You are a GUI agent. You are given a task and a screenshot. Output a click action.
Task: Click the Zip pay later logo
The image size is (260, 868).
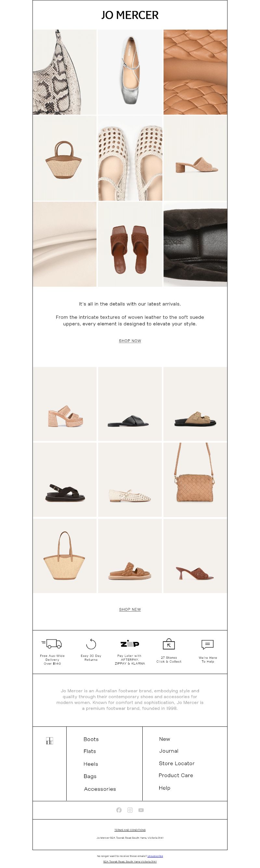coord(130,643)
